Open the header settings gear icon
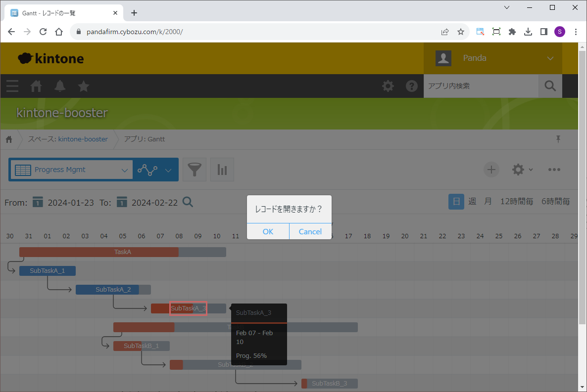The width and height of the screenshot is (587, 392). (x=388, y=86)
